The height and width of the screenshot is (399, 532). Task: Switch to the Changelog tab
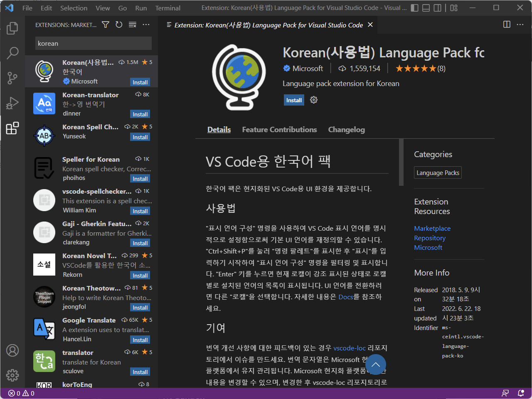(347, 130)
